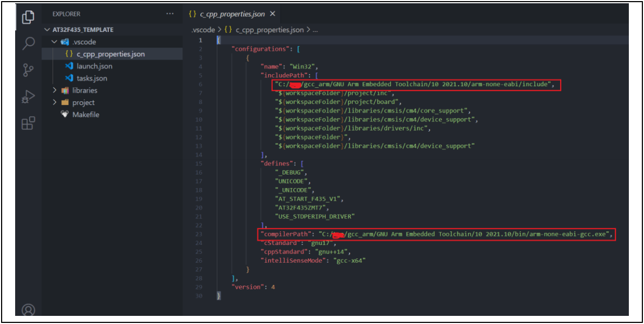The image size is (644, 324).
Task: Click the "USE_STDPERIPH_DRIVER" define
Action: 314,216
